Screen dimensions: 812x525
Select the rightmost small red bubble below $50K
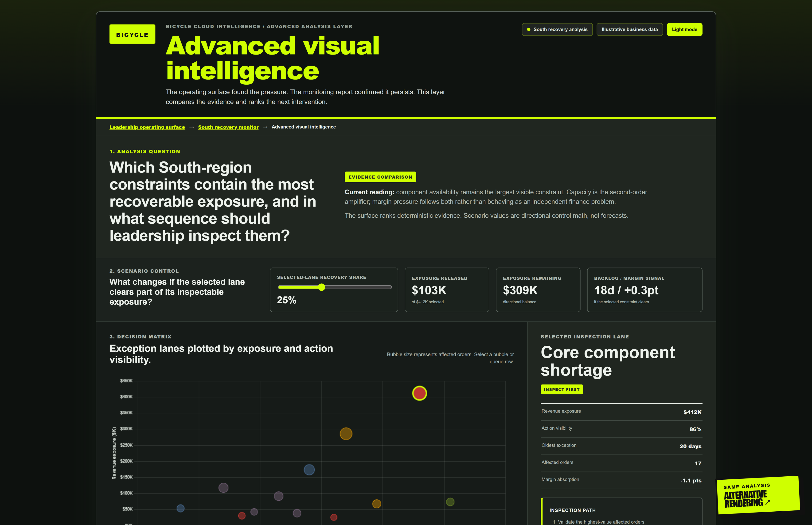coord(334,517)
